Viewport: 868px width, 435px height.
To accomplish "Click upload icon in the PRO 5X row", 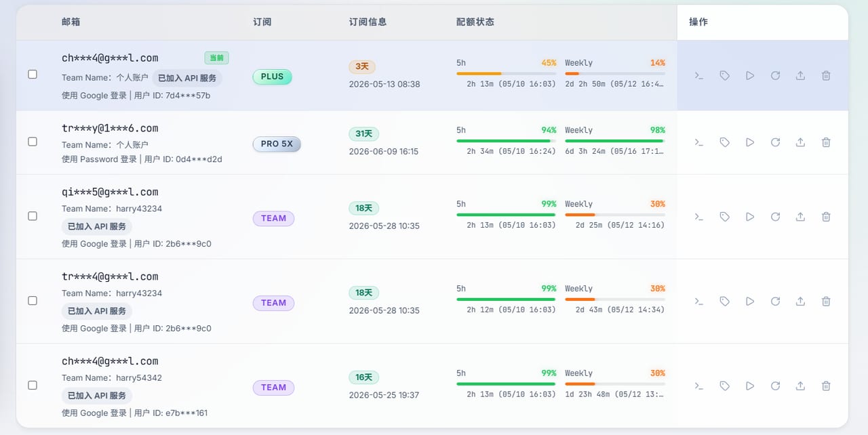I will (800, 142).
